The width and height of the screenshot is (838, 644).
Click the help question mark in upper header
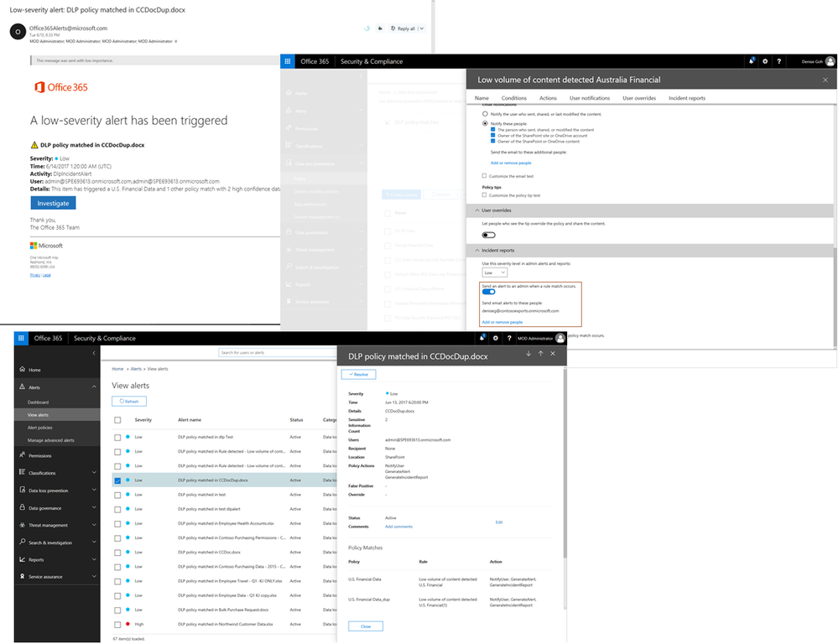tap(778, 61)
